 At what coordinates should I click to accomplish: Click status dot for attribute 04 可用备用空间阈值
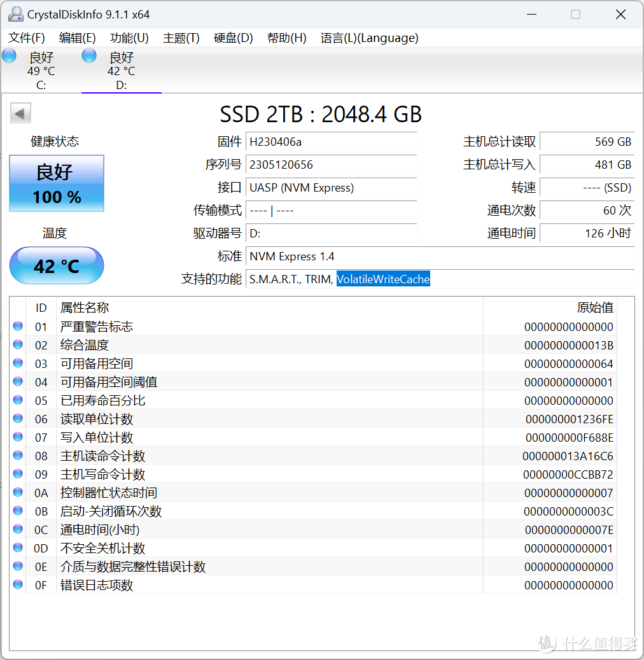coord(18,381)
